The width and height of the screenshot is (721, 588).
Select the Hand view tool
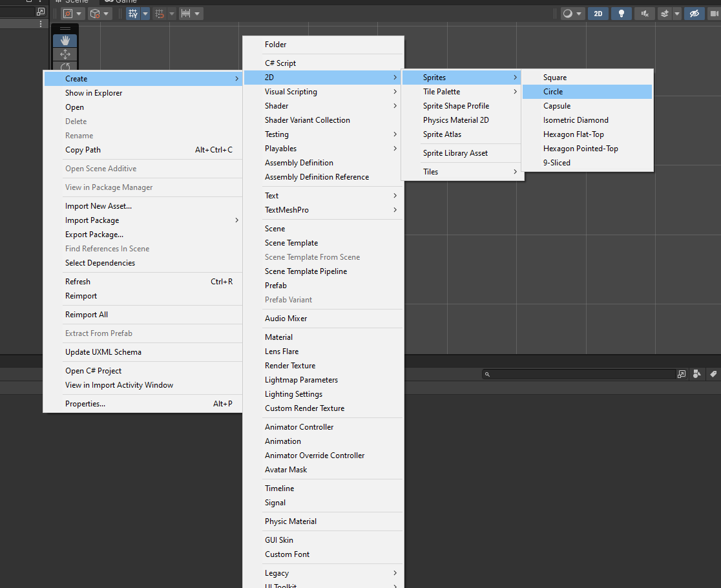(x=65, y=41)
